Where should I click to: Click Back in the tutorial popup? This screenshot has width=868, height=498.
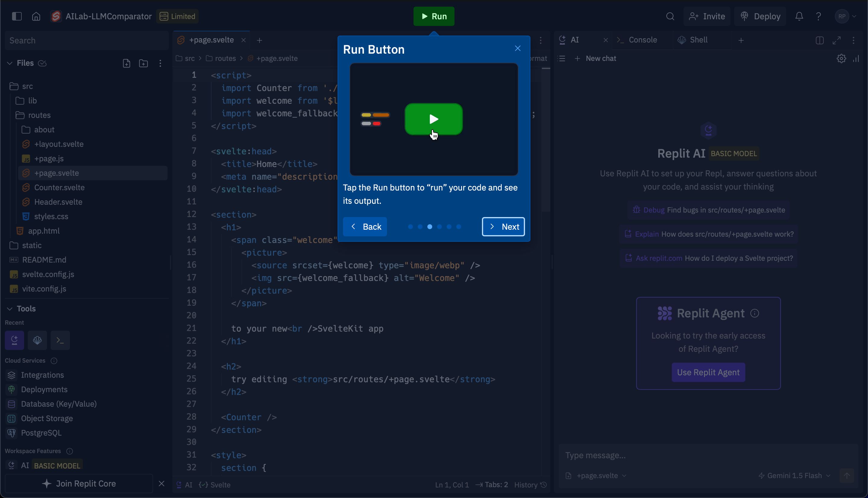pos(365,226)
